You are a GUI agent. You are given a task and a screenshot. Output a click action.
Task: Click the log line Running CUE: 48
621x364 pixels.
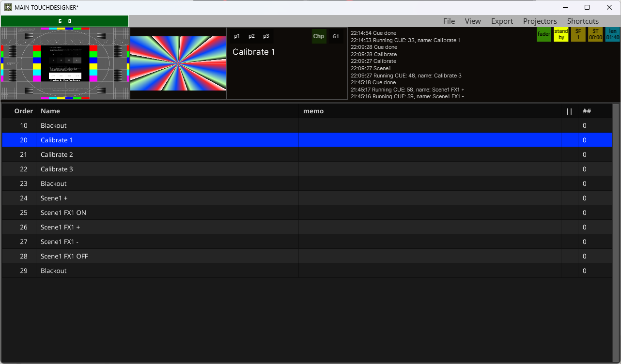tap(406, 76)
